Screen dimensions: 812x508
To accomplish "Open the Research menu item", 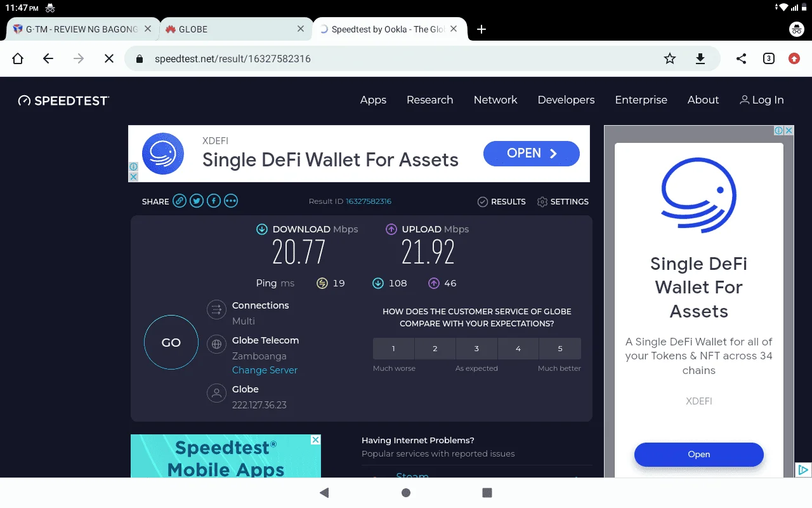I will 430,100.
